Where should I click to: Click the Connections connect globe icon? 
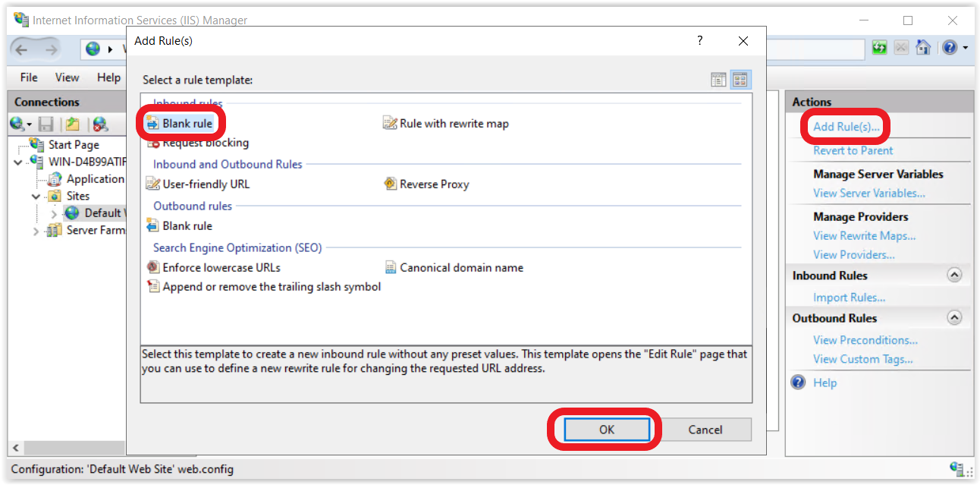click(x=18, y=124)
